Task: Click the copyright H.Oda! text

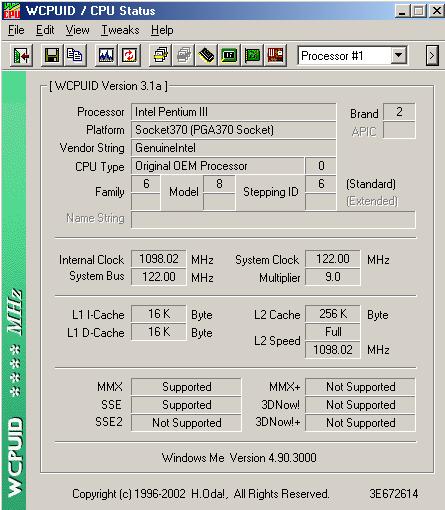Action: pyautogui.click(x=201, y=494)
